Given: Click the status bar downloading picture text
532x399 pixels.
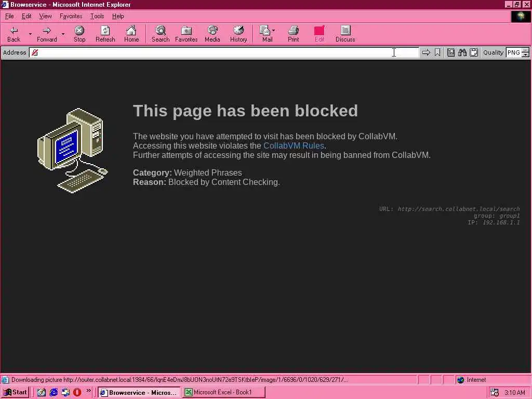Looking at the screenshot, I should [x=179, y=380].
